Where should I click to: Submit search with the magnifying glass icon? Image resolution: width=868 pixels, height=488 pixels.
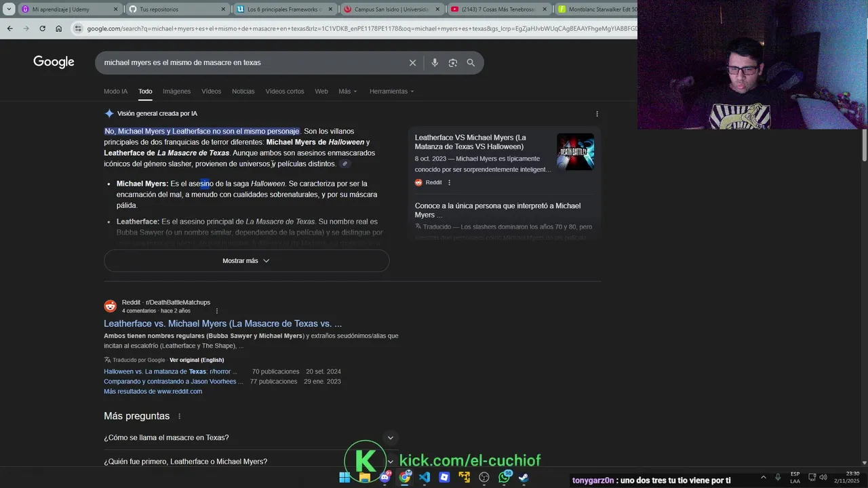tap(471, 62)
